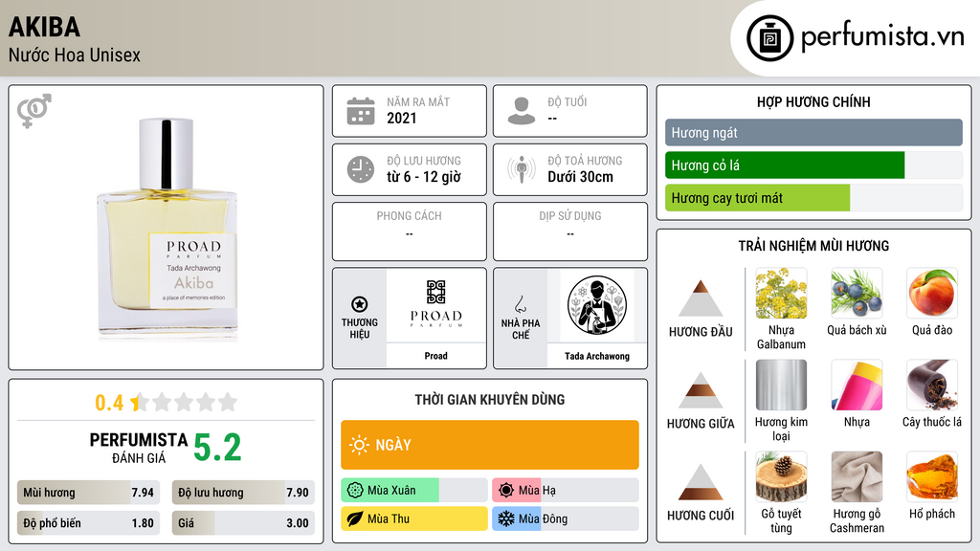The image size is (980, 551).
Task: Click the Phong Cách style box
Action: (410, 231)
